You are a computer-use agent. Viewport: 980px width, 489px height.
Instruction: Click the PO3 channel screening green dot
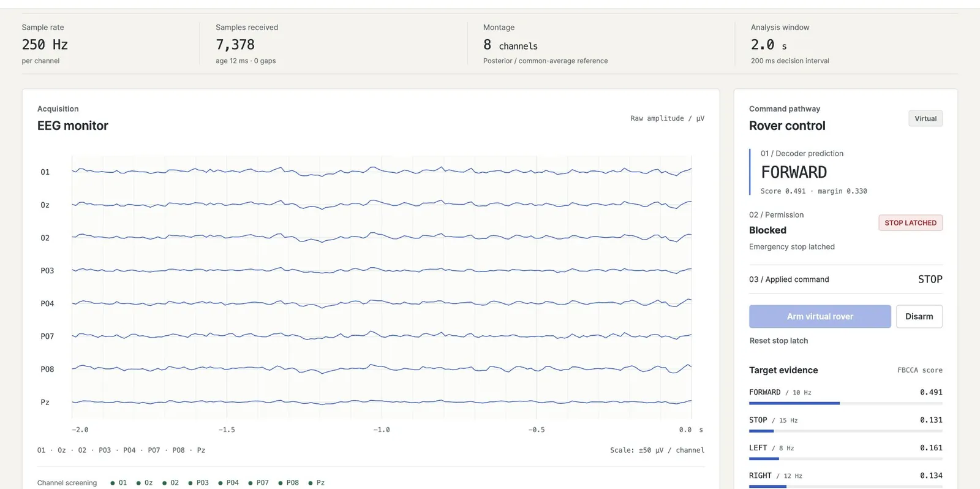[190, 483]
